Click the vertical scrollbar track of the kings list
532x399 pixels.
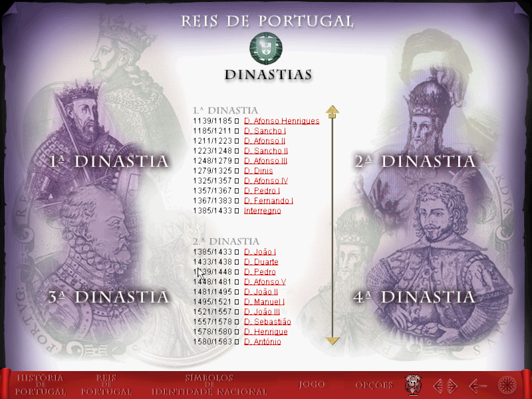(x=332, y=227)
